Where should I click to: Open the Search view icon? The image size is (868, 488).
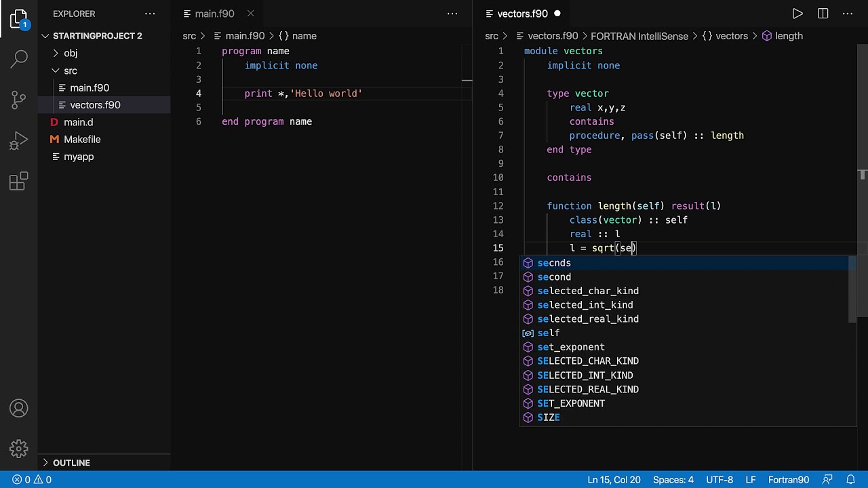(x=19, y=59)
